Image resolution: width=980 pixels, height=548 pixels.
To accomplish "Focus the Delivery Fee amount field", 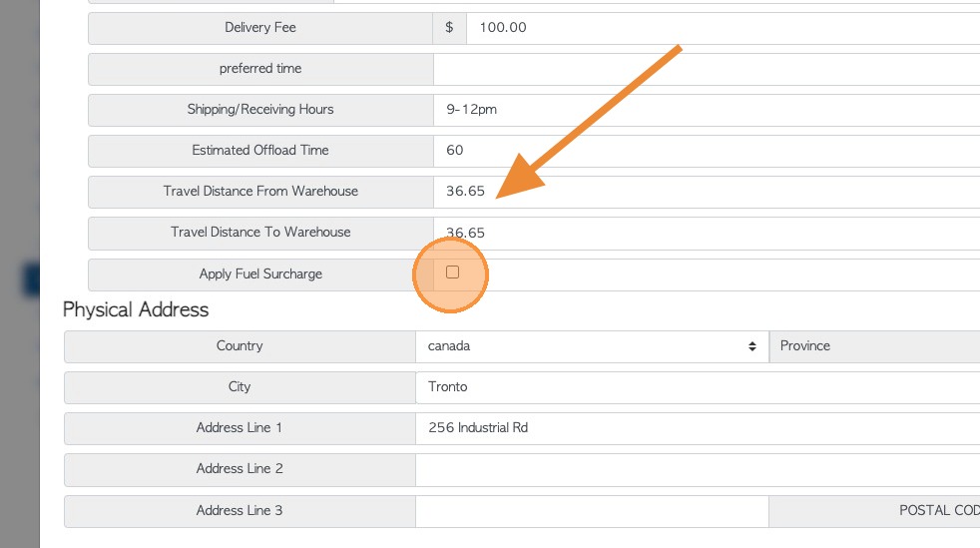I will point(719,28).
